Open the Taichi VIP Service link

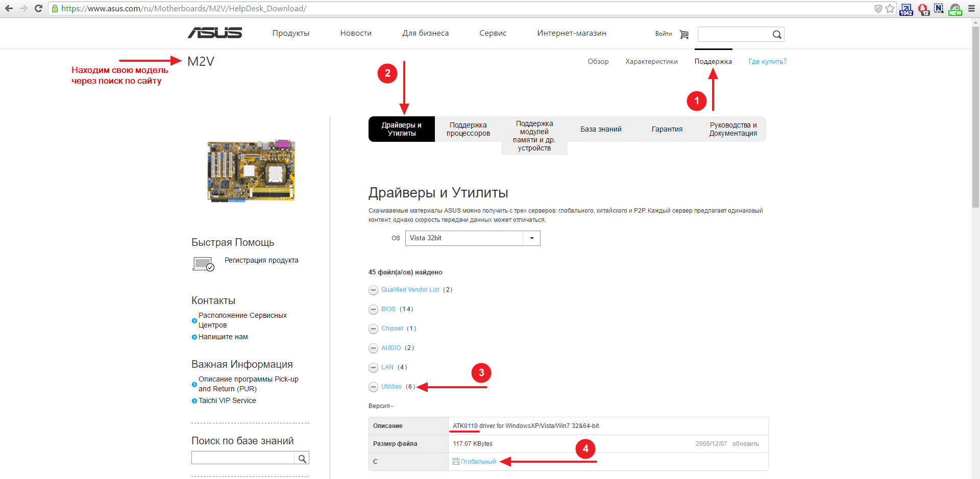pos(227,401)
